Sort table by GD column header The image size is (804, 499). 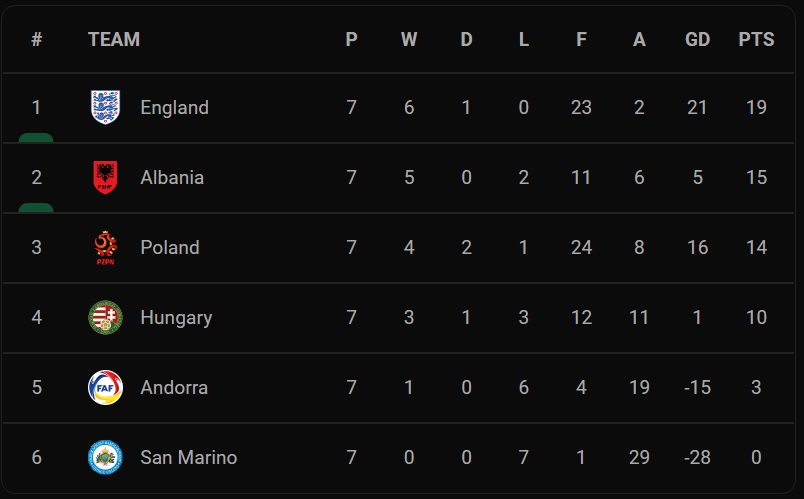(697, 39)
